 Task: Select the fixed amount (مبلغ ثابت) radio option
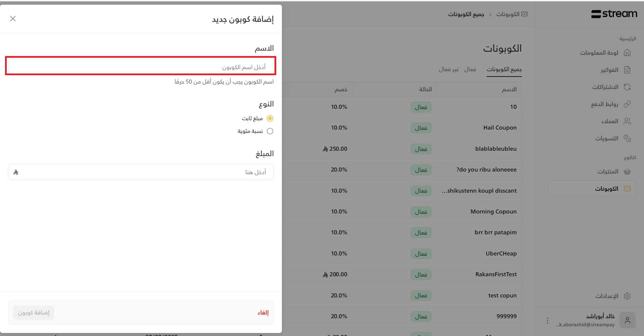(x=270, y=118)
